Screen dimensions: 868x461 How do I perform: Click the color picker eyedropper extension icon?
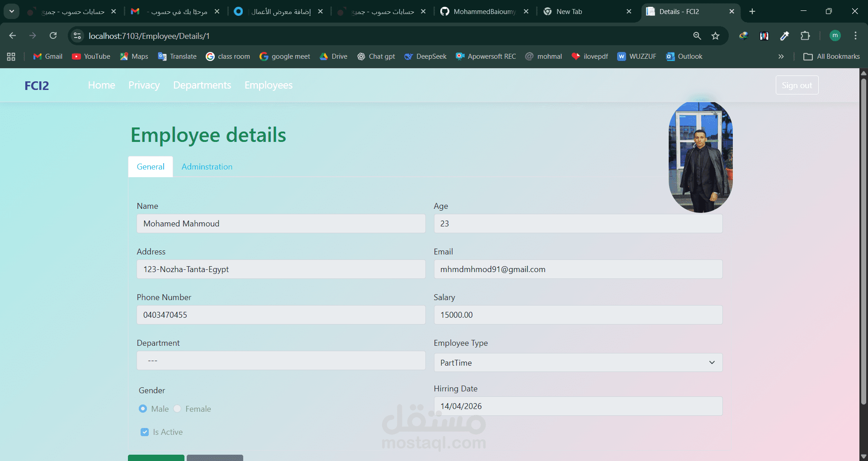pyautogui.click(x=785, y=36)
